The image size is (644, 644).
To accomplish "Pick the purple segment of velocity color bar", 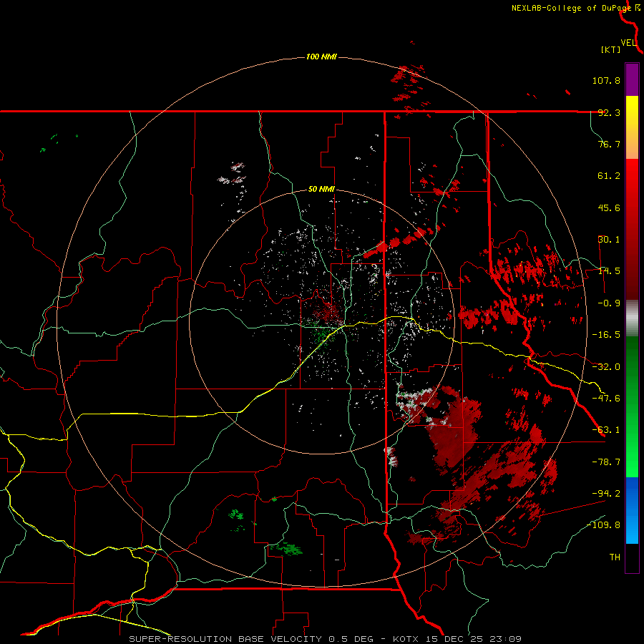I will tap(632, 79).
